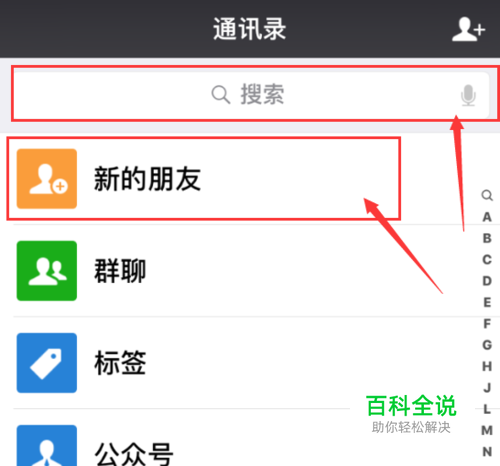This screenshot has height=466, width=500.
Task: Focus the 搜索 search field
Action: 251,95
